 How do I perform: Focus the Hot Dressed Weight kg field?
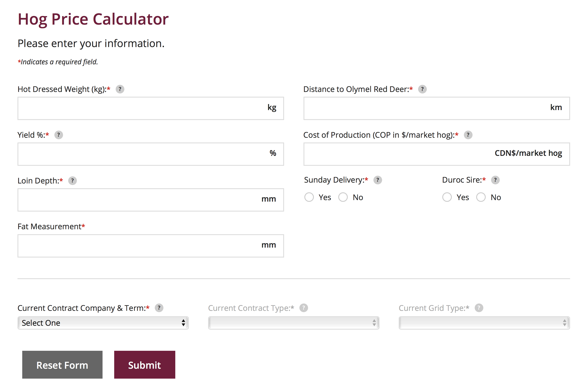pyautogui.click(x=140, y=109)
